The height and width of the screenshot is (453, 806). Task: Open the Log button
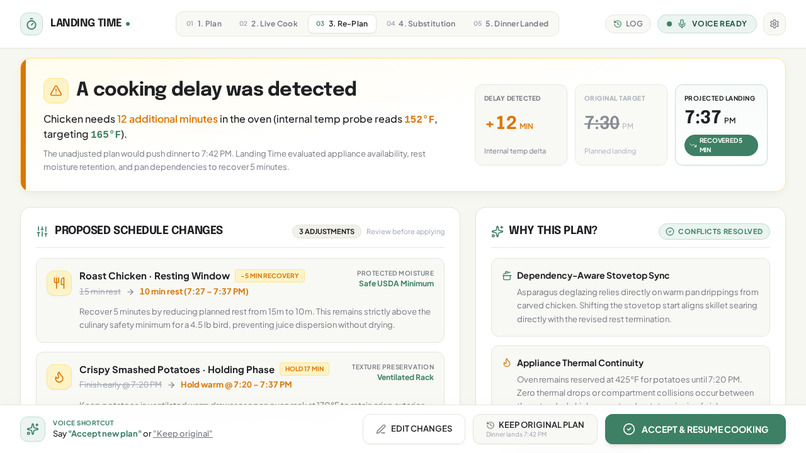(x=628, y=24)
